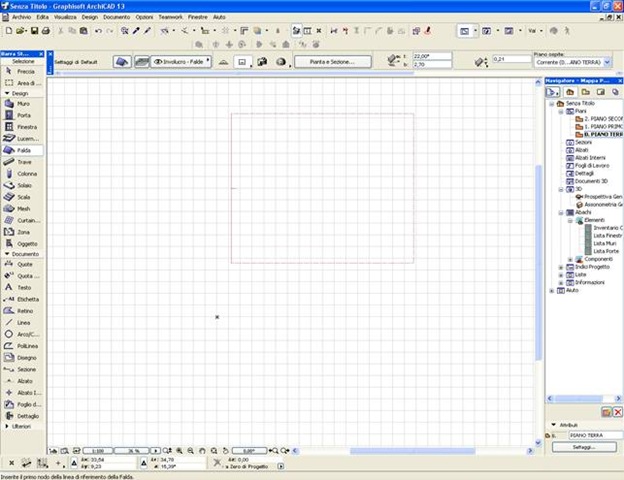
Task: Select the Porta door tool
Action: [x=23, y=115]
